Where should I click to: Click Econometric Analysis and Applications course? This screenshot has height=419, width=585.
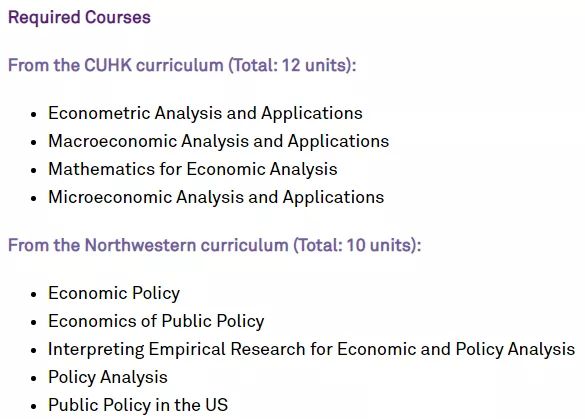pos(205,113)
